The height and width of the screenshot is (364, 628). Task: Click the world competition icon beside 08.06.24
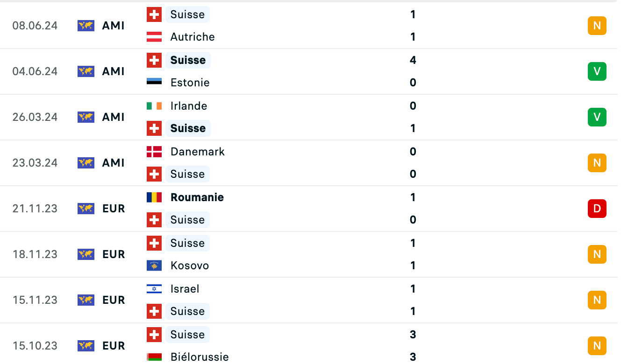(86, 26)
